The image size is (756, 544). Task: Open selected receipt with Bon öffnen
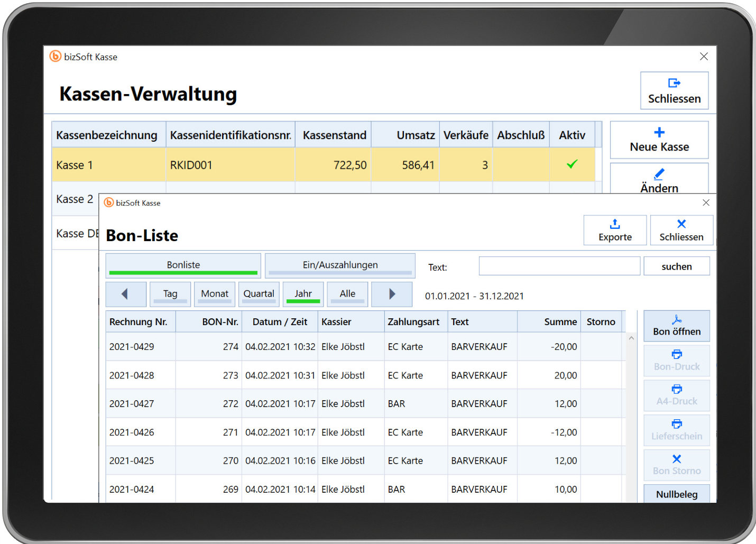677,326
